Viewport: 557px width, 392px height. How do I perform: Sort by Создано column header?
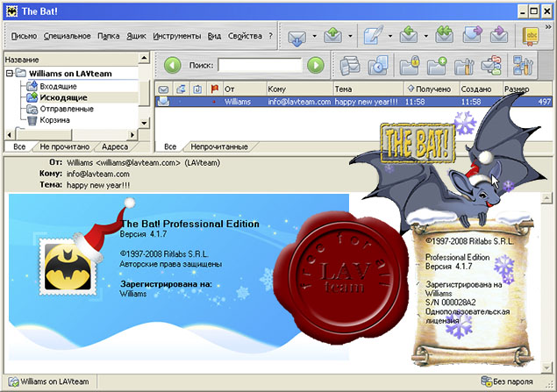[482, 89]
